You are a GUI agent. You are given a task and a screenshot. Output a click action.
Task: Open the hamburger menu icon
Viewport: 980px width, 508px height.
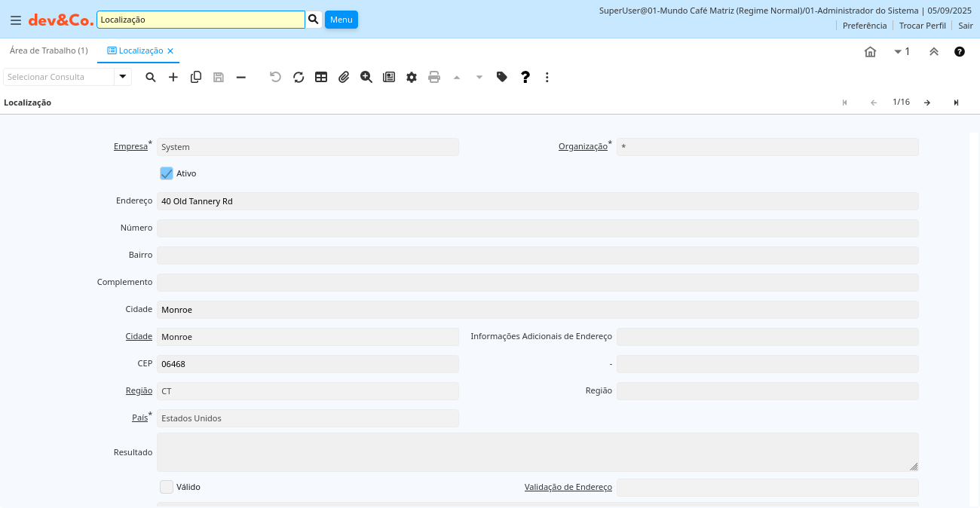point(15,20)
